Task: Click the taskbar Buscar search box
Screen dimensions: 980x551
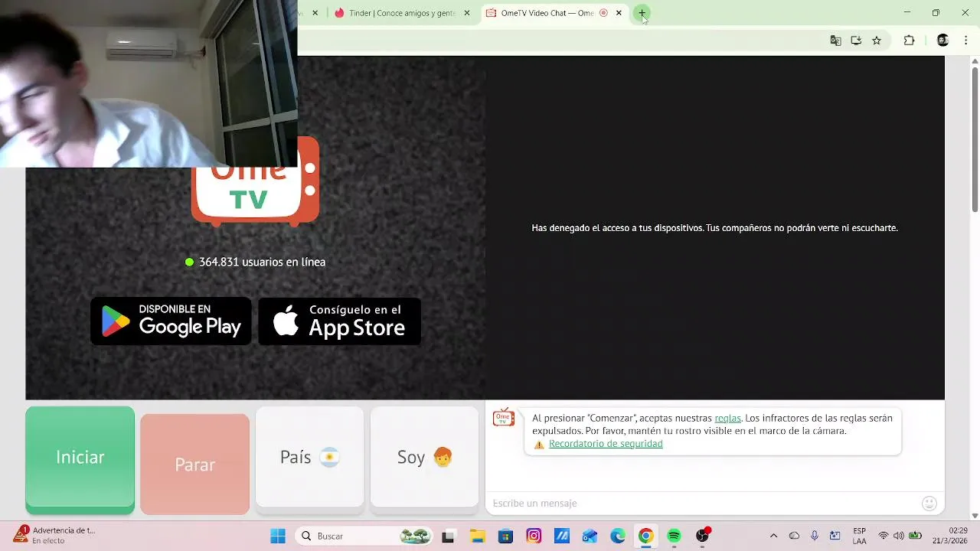Action: point(366,536)
